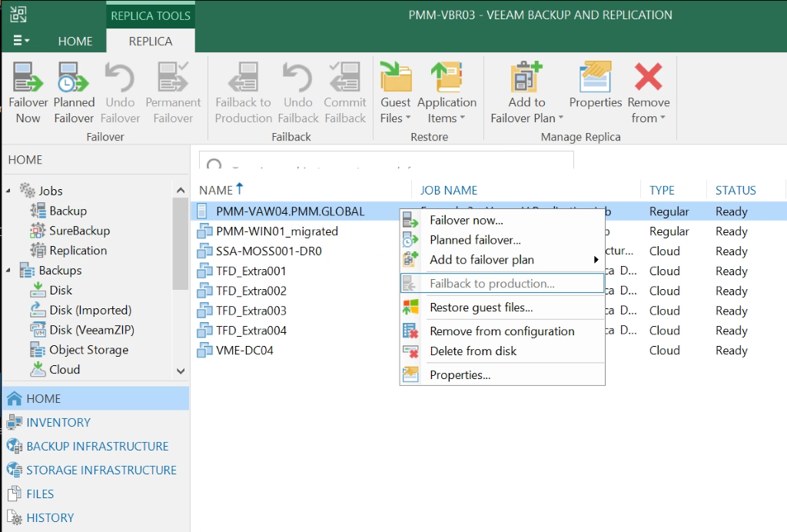Image resolution: width=787 pixels, height=532 pixels.
Task: Open the SureBackup jobs tree item
Action: pos(70,231)
